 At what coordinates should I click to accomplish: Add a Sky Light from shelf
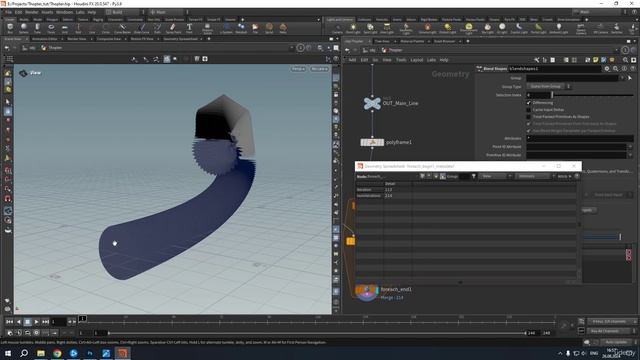[x=487, y=29]
